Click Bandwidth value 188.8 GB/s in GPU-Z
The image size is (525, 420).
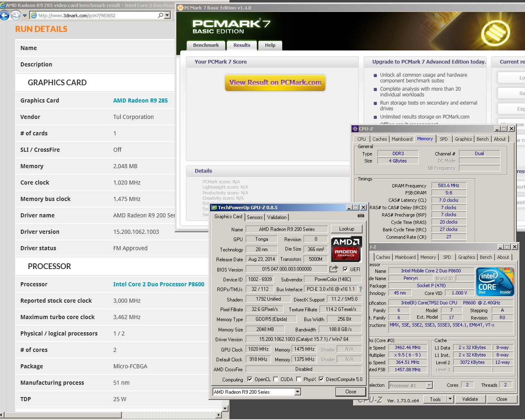pos(340,329)
